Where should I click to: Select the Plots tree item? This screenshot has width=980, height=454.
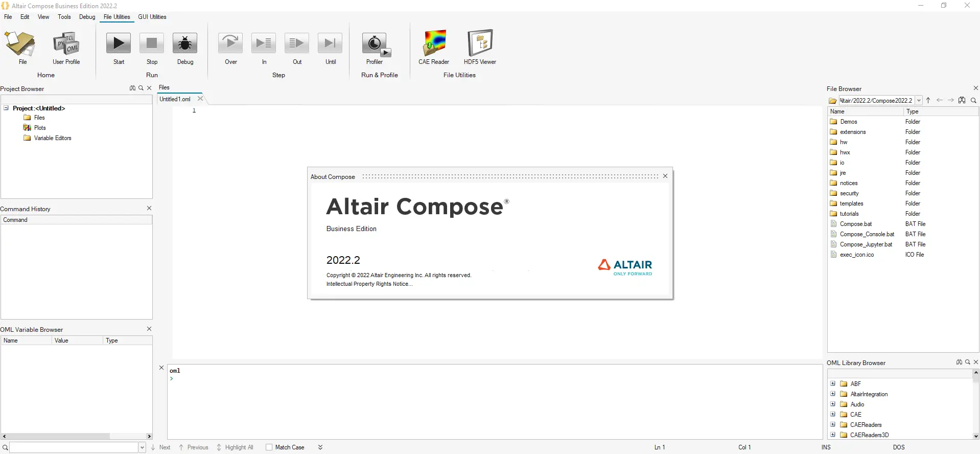coord(40,128)
